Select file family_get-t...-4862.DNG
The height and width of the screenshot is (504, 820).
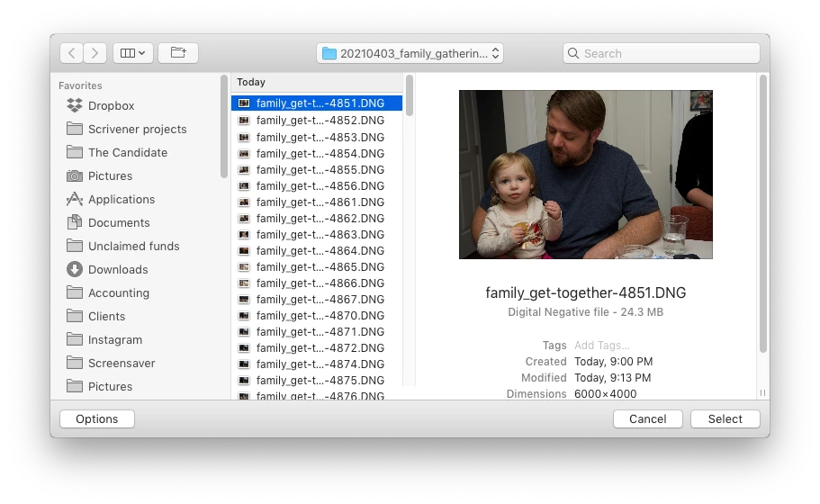(317, 219)
